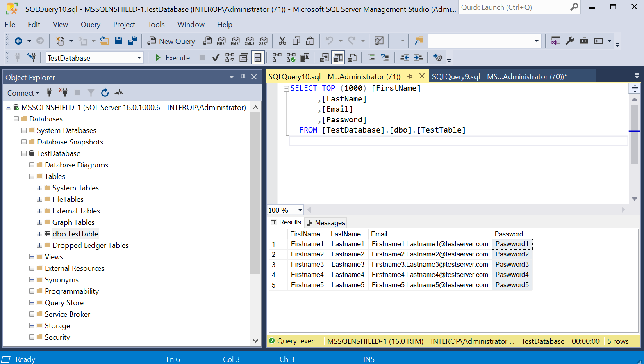The image size is (644, 364).
Task: Expand the System Databases node
Action: coord(24,130)
